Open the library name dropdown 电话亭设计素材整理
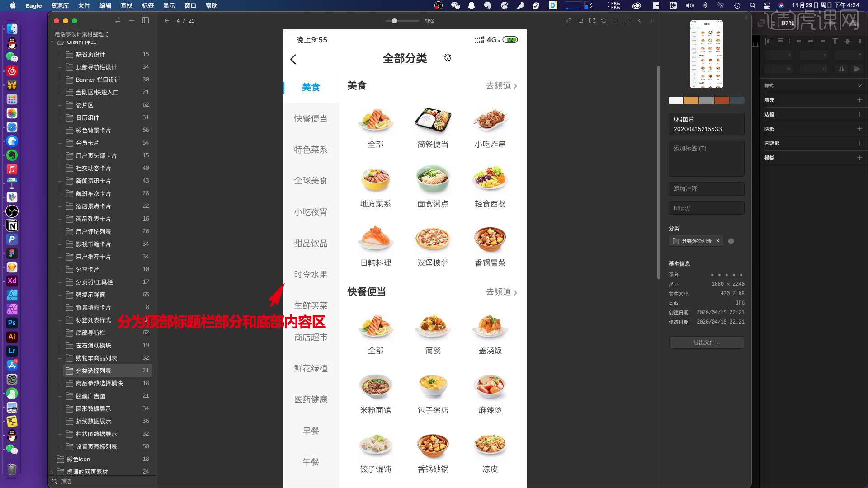 tap(82, 34)
